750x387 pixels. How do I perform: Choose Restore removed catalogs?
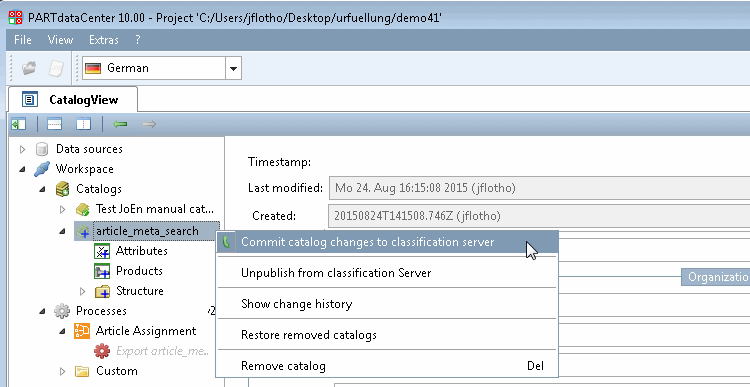(x=387, y=335)
